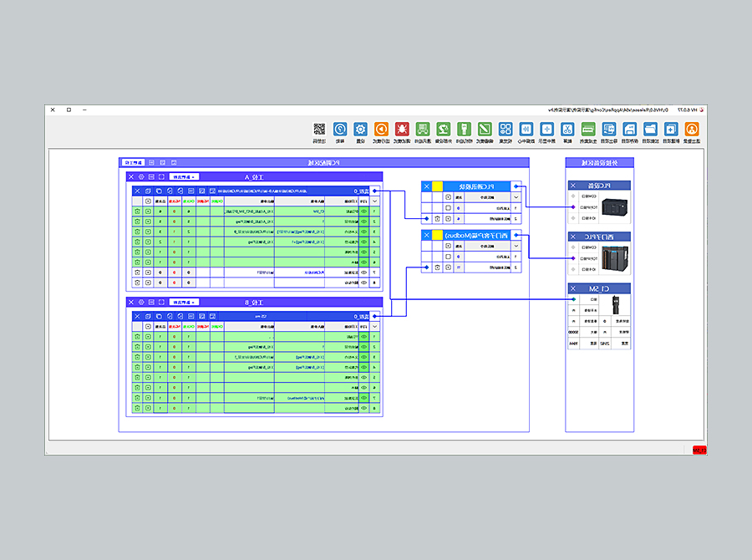Click the 添加工位 button in PC area header

click(133, 163)
